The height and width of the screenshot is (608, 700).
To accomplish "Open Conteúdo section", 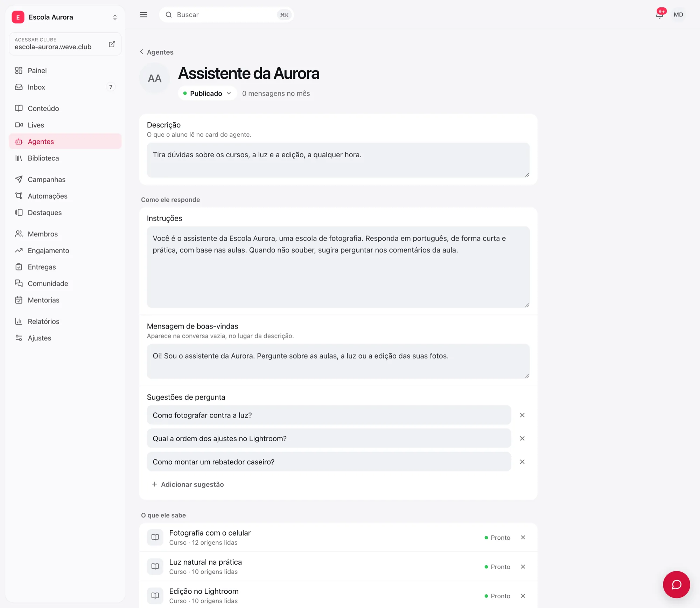I will click(x=65, y=109).
